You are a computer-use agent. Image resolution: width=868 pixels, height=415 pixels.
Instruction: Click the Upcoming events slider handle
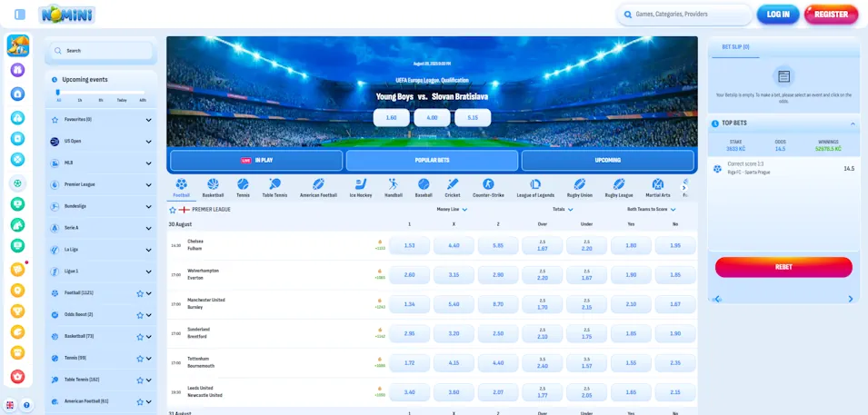(57, 93)
